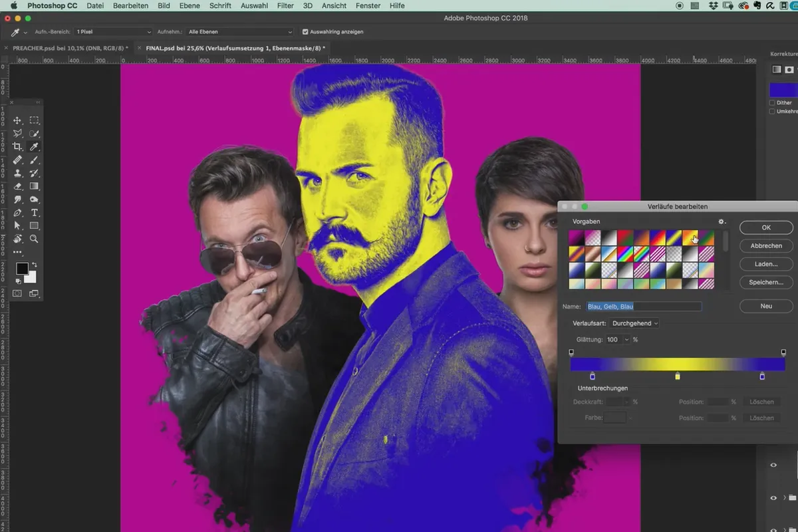Change the screen mode
The width and height of the screenshot is (798, 532).
[33, 293]
